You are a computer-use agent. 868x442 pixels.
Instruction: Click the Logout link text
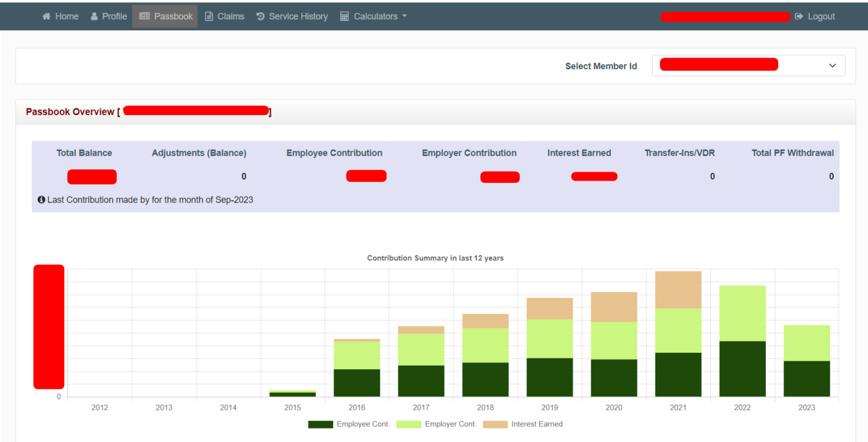[821, 16]
